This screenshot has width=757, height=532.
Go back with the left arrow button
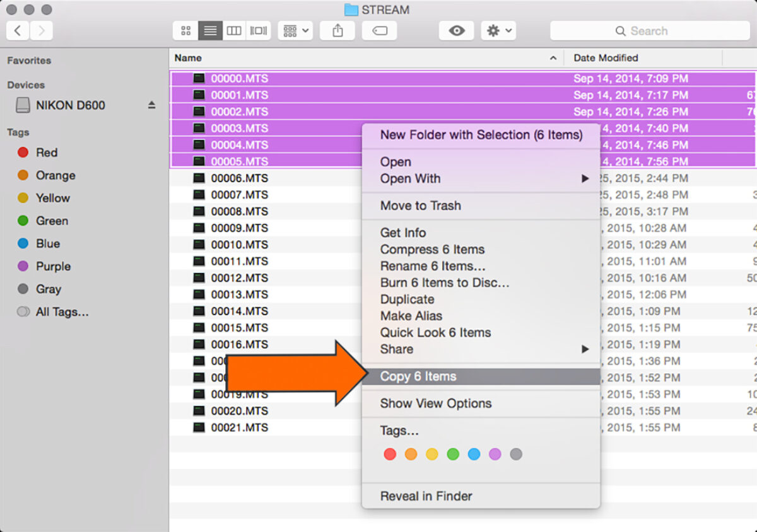coord(18,30)
